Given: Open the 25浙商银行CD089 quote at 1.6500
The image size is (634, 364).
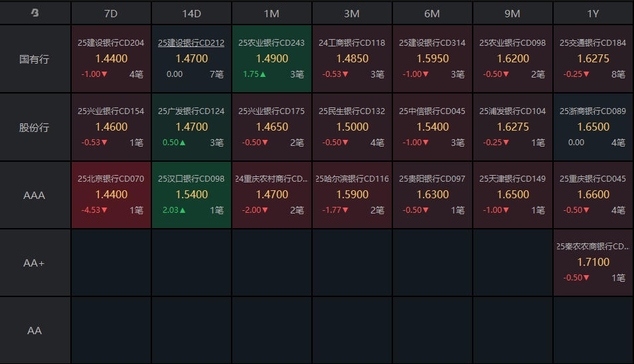Looking at the screenshot, I should (x=593, y=127).
